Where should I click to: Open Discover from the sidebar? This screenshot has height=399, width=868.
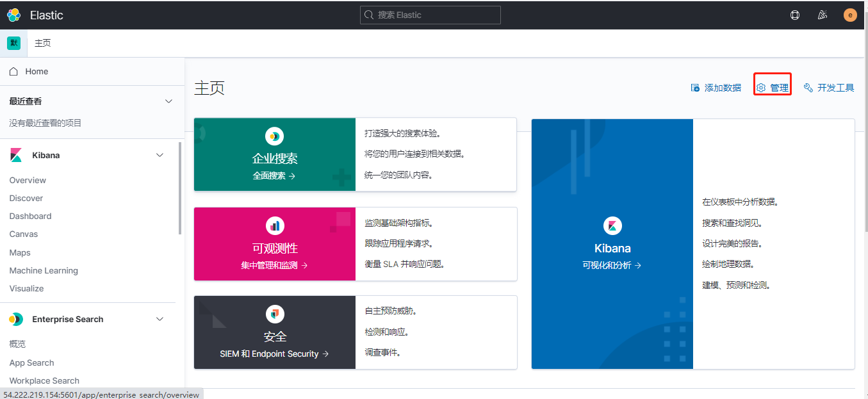tap(26, 199)
